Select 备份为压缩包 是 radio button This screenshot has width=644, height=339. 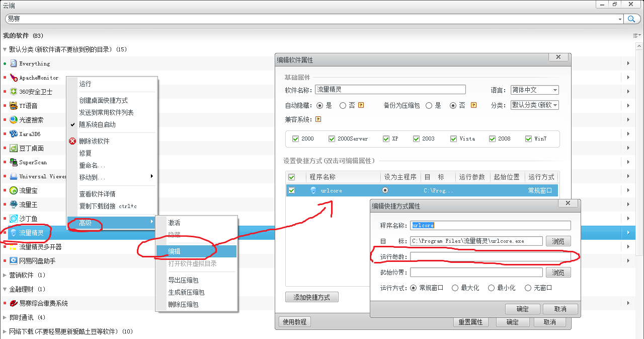tap(429, 105)
